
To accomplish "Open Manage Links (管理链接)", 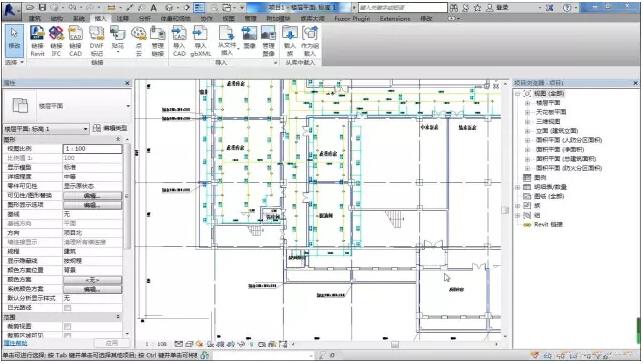I will click(x=158, y=41).
